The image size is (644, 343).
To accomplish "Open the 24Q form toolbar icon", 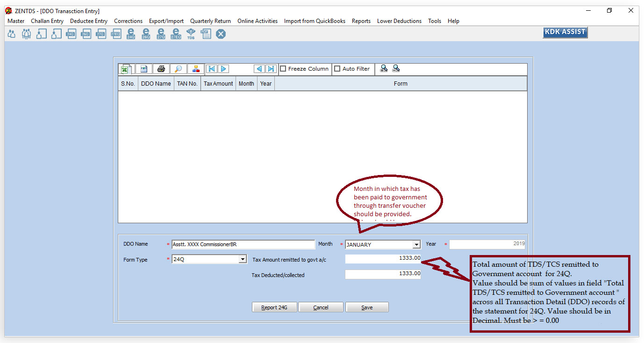I will [71, 34].
